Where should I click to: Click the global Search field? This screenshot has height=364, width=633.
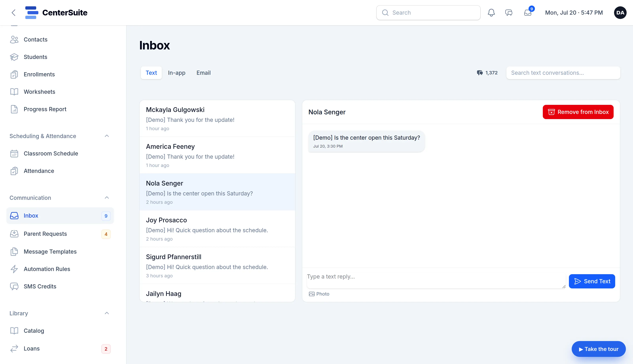pos(428,12)
